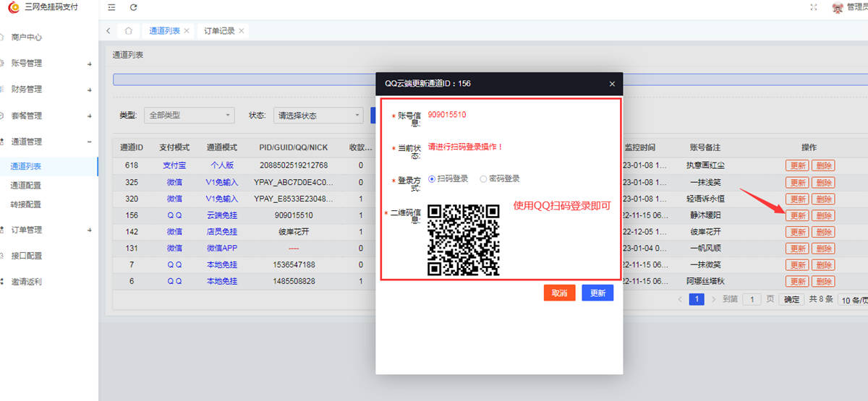Click 更新 for row 执意画红尘
The width and height of the screenshot is (868, 401).
click(x=798, y=165)
